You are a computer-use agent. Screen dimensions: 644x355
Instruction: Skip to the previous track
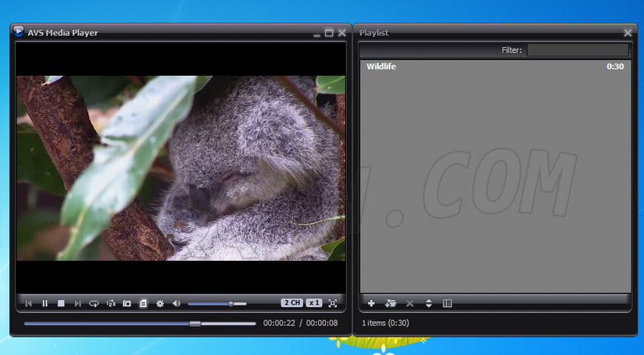coord(29,304)
